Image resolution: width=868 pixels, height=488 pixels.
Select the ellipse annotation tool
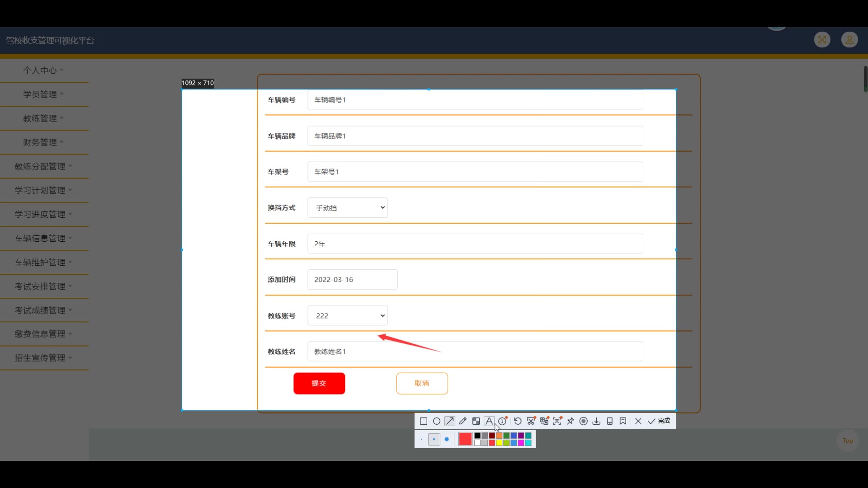point(437,421)
